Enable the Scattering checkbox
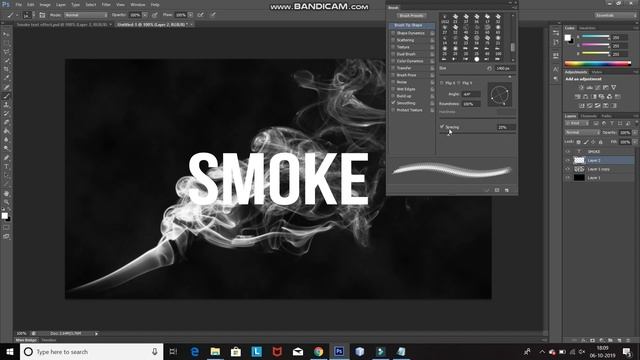 393,40
